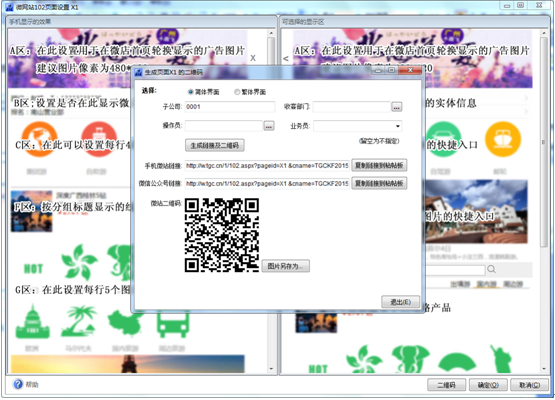Click the < move-left arrow on right panel

click(286, 58)
